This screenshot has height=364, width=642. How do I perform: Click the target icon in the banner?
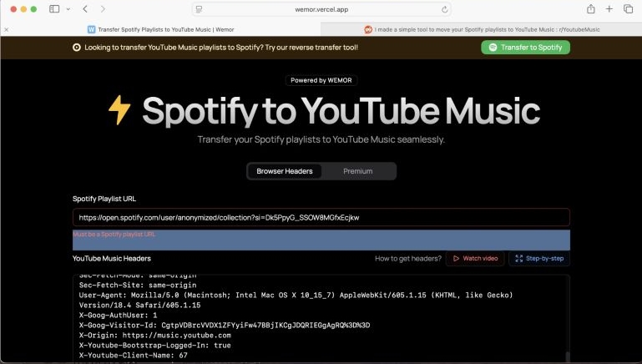pos(77,48)
